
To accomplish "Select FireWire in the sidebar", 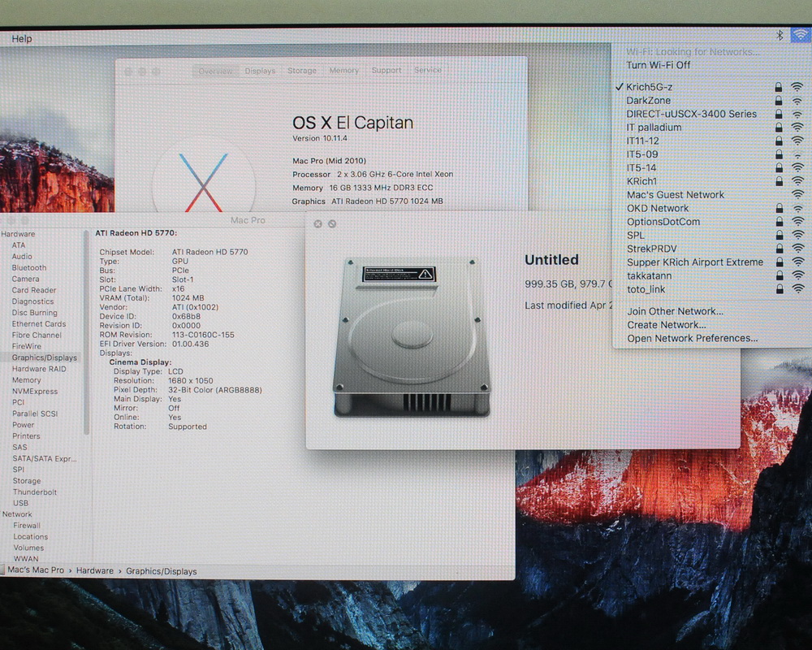I will (27, 346).
